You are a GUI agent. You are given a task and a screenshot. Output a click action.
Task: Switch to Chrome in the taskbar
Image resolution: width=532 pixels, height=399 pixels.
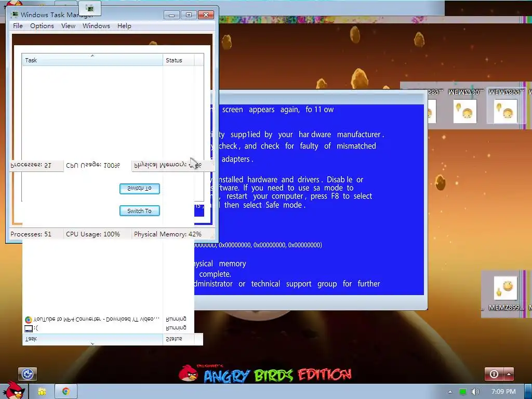[x=66, y=392]
